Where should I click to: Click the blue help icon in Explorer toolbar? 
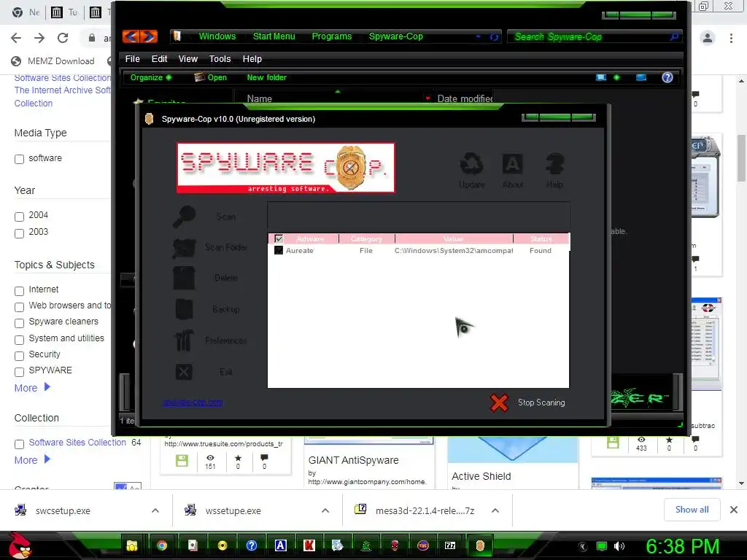[667, 77]
